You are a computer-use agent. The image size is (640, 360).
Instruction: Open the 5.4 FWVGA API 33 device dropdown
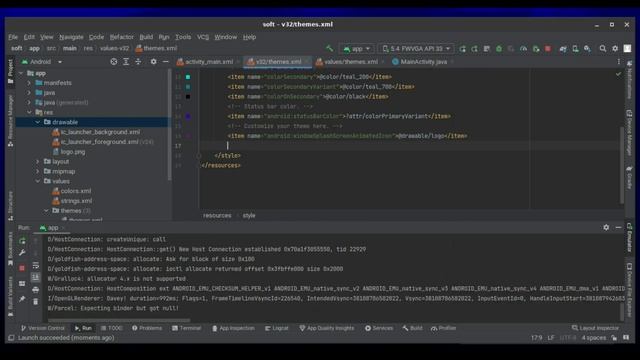click(416, 49)
